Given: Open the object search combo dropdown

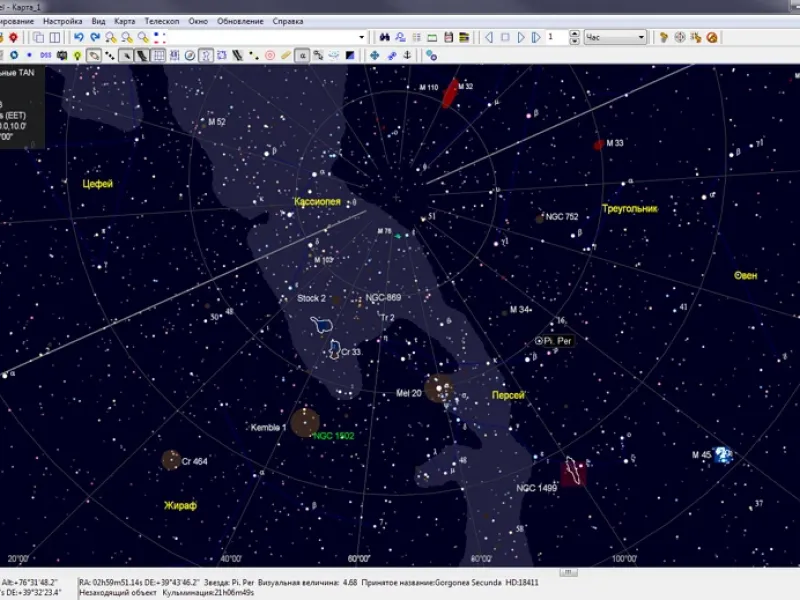Looking at the screenshot, I should tap(362, 37).
